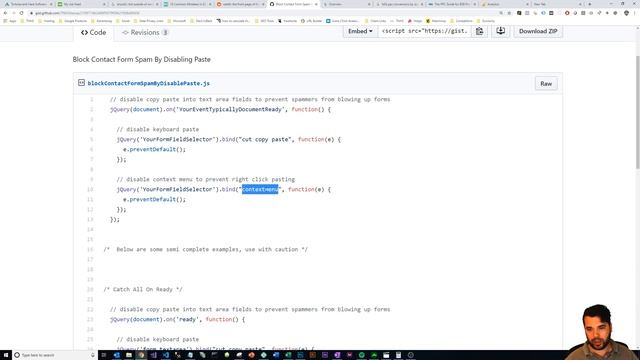Open the Windows Start menu
Viewport: 640px width, 360px height.
(6, 355)
